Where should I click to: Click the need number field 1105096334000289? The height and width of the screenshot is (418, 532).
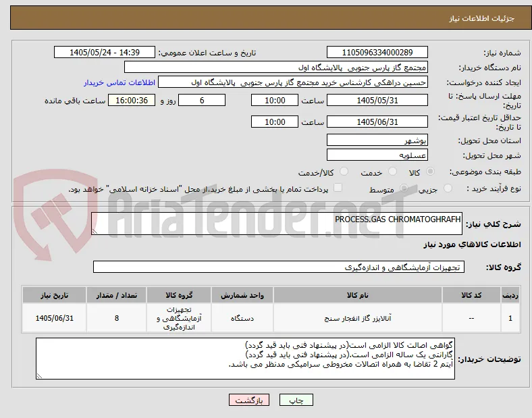click(x=377, y=52)
